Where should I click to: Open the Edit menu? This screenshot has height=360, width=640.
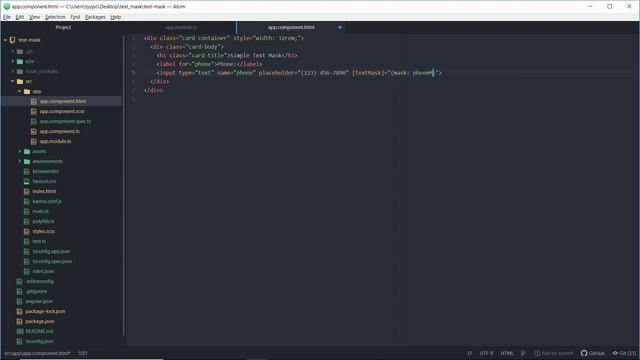coord(20,17)
